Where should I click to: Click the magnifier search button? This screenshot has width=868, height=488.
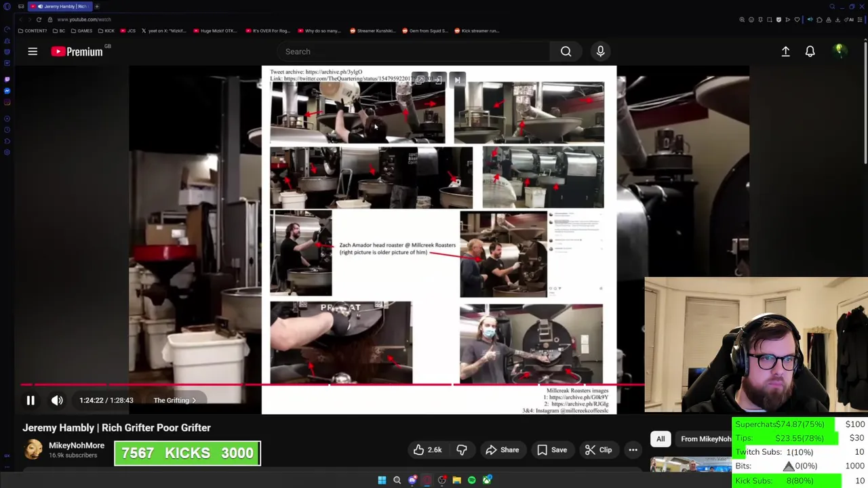click(x=566, y=52)
